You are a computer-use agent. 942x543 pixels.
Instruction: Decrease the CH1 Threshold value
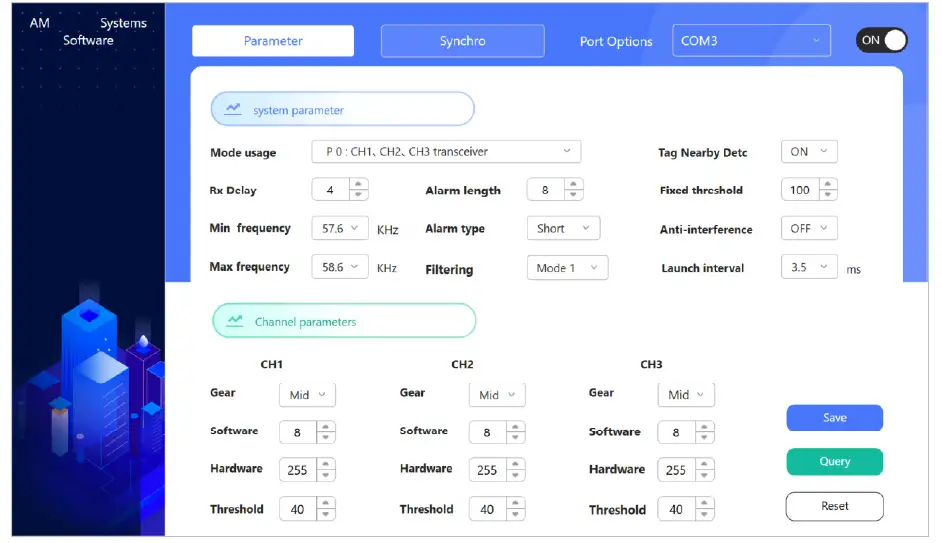pyautogui.click(x=326, y=514)
